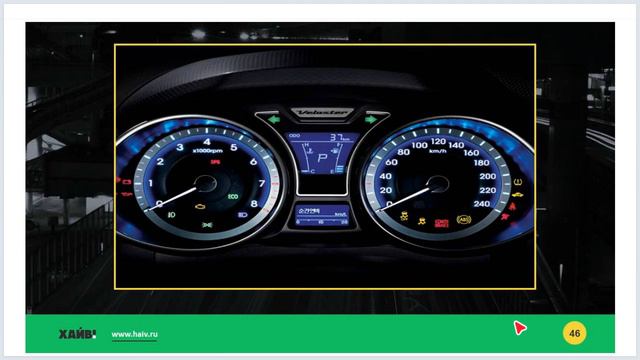This screenshot has width=640, height=360.
Task: Click the yellow car silhouette warning icon
Action: tap(517, 195)
